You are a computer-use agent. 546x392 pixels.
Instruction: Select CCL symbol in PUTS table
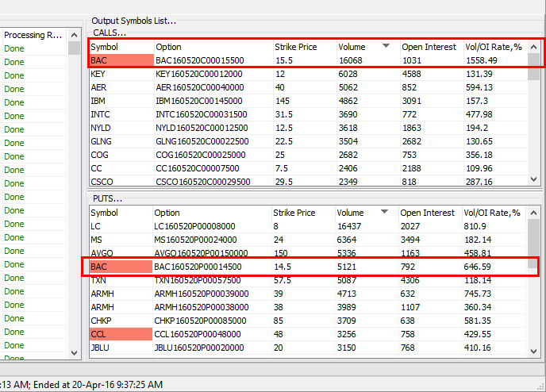click(x=121, y=334)
